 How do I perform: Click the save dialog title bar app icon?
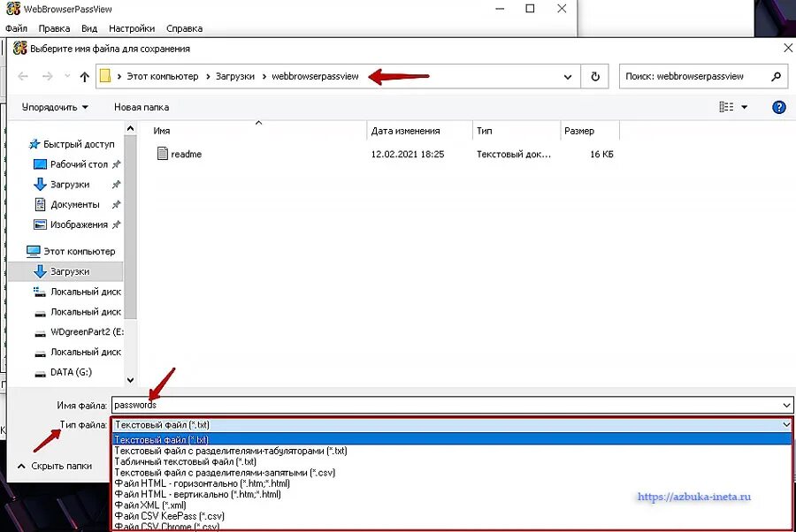tap(19, 49)
